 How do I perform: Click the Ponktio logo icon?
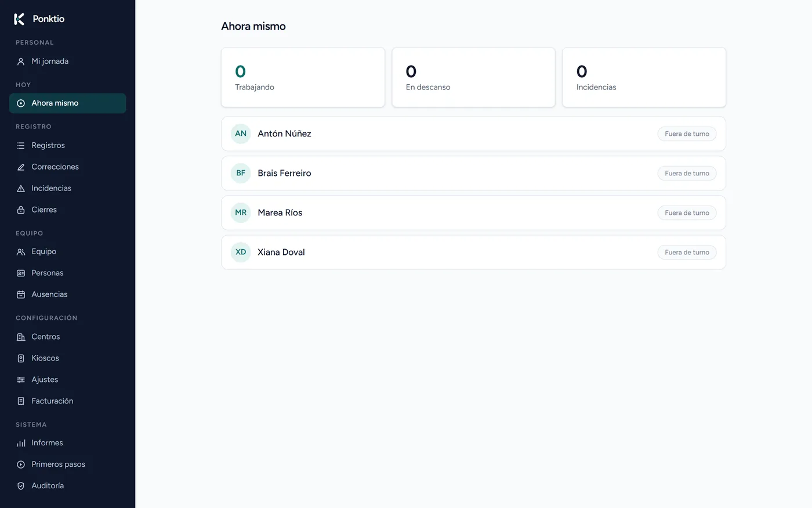pyautogui.click(x=19, y=19)
